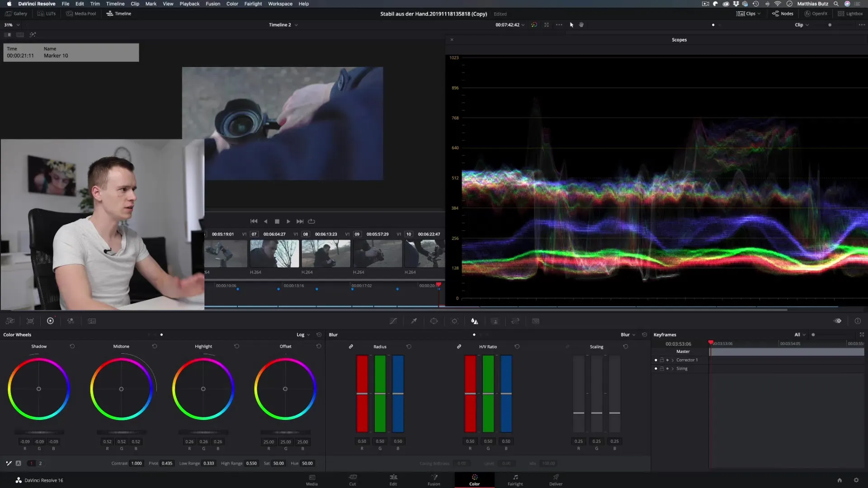Toggle Radius channel link chain
868x488 pixels.
[x=351, y=347]
